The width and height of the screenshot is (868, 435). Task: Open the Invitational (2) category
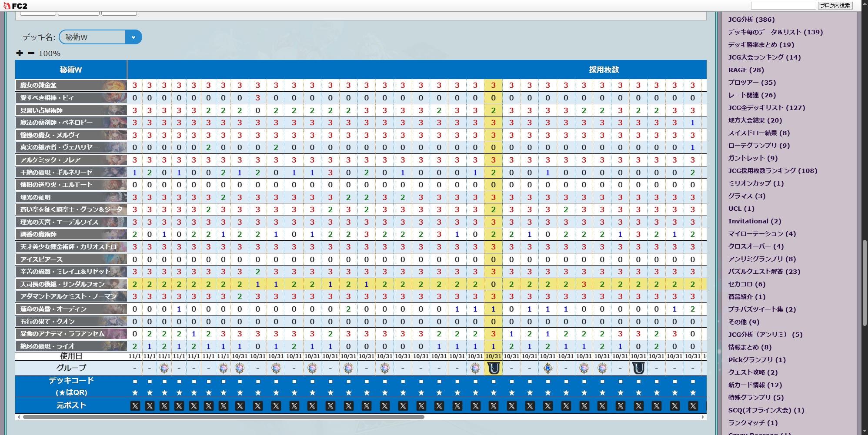coord(755,221)
